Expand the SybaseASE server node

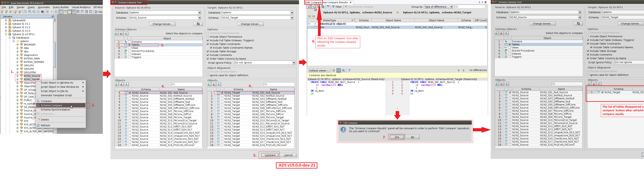pos(6,20)
